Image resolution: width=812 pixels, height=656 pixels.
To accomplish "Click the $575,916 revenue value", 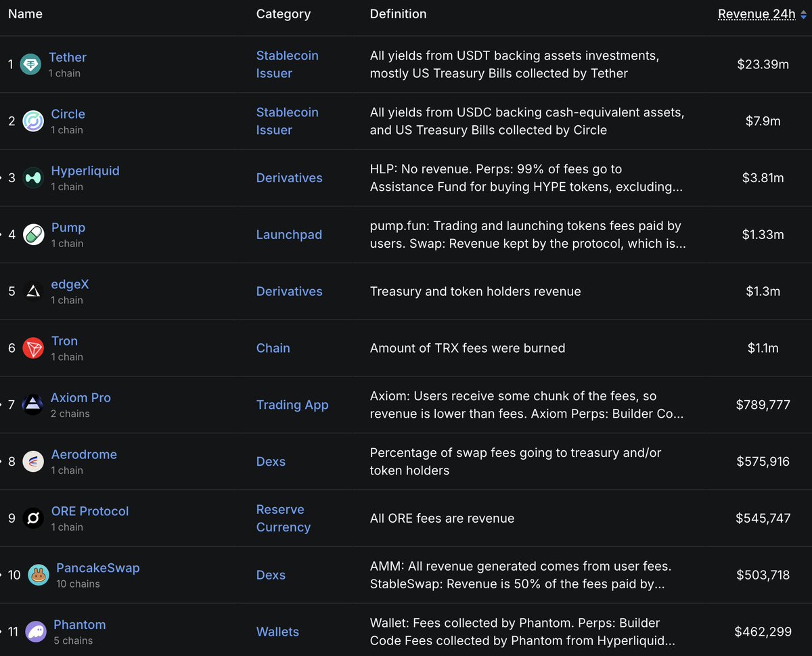I will 763,462.
